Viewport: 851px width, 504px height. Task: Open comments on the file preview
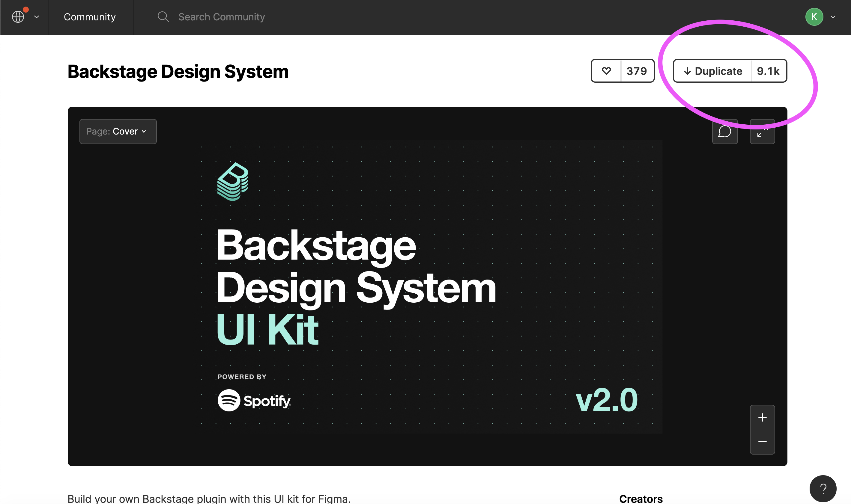[x=724, y=132]
